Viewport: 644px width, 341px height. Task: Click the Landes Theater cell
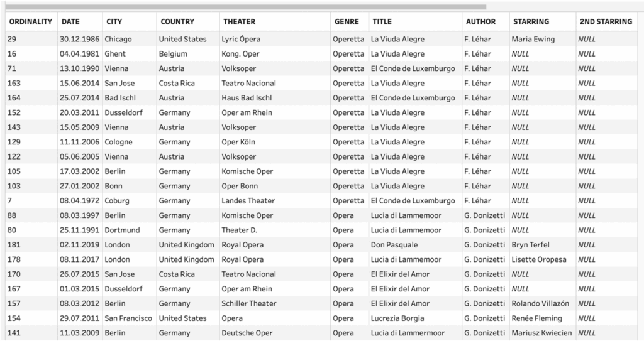tap(248, 201)
